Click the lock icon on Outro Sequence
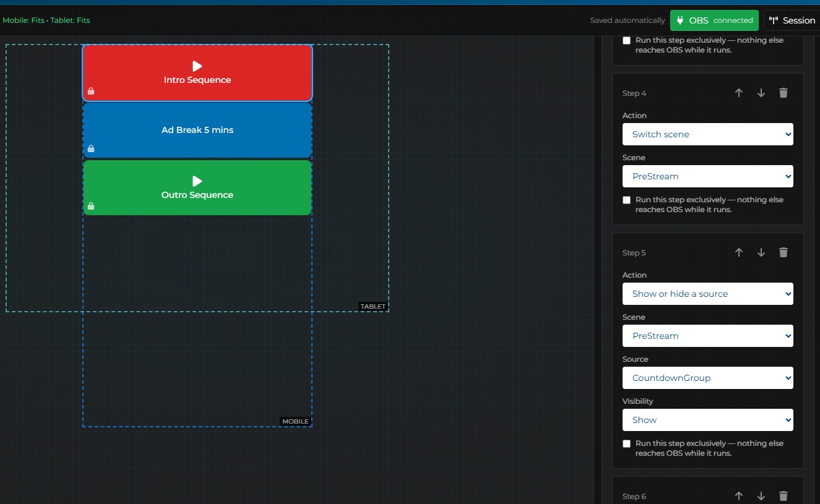This screenshot has height=504, width=820. pos(91,206)
